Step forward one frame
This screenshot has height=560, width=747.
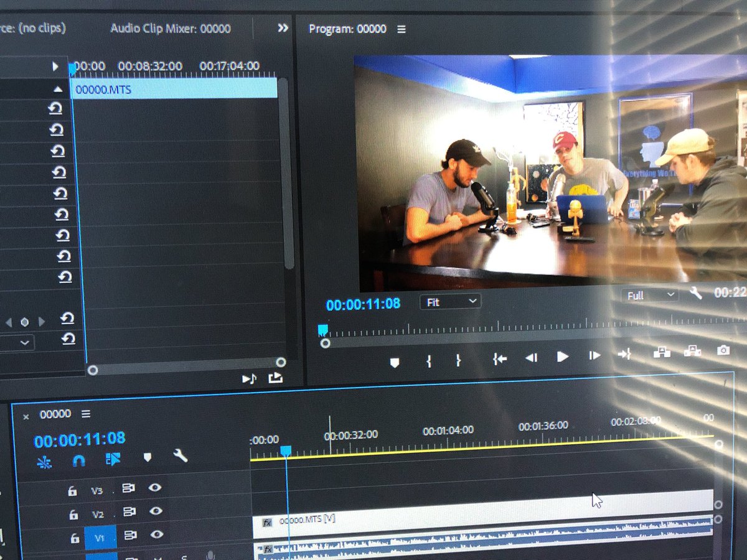tap(594, 355)
